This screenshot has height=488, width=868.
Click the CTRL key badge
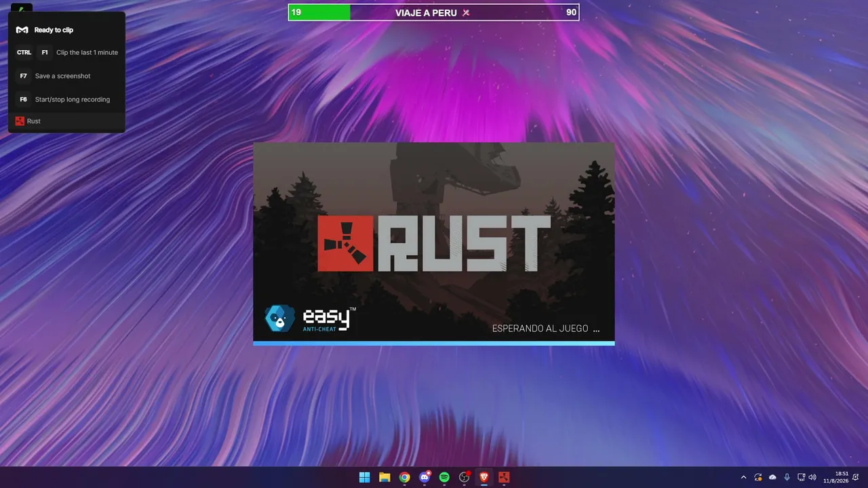(x=24, y=52)
